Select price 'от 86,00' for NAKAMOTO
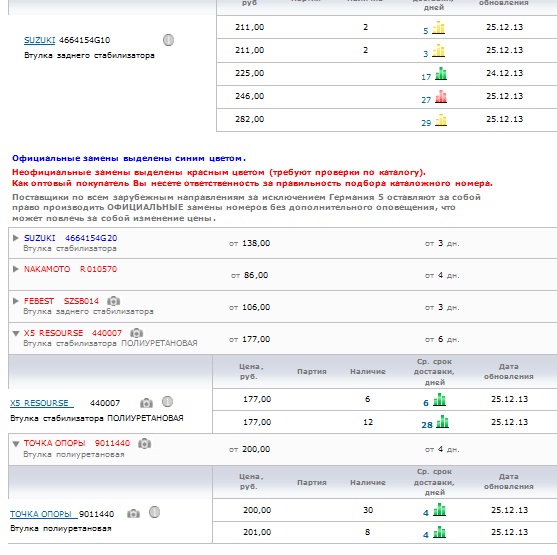 point(249,275)
